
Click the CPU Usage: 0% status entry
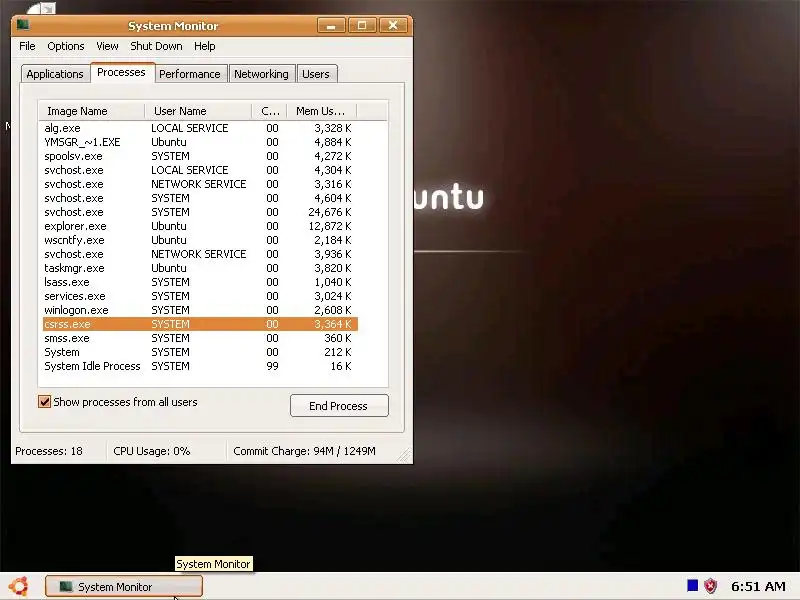[152, 451]
